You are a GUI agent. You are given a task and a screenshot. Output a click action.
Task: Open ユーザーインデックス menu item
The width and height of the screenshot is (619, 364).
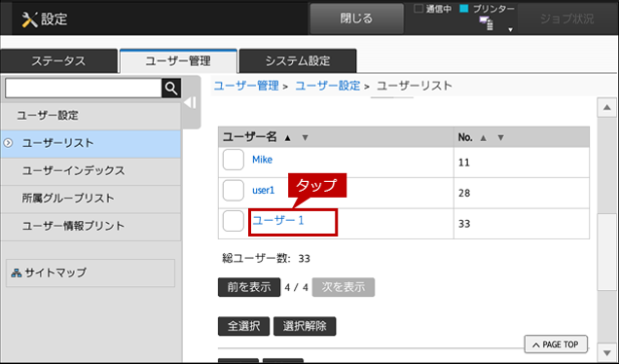pyautogui.click(x=91, y=171)
